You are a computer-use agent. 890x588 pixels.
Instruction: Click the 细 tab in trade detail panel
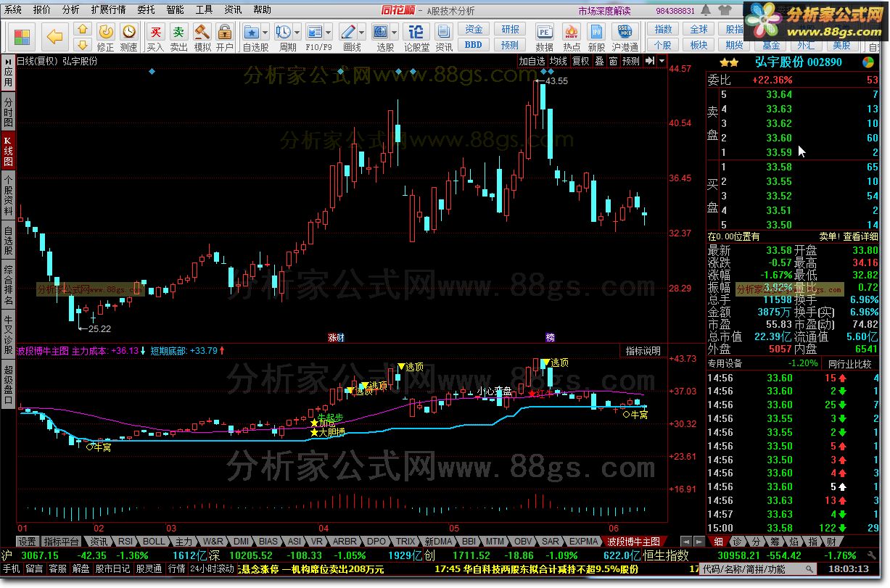[x=718, y=542]
